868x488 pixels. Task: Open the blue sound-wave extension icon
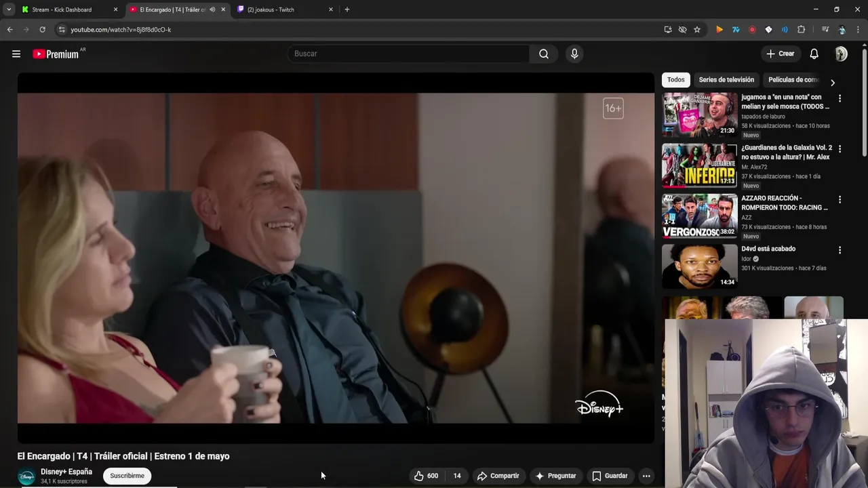[785, 30]
